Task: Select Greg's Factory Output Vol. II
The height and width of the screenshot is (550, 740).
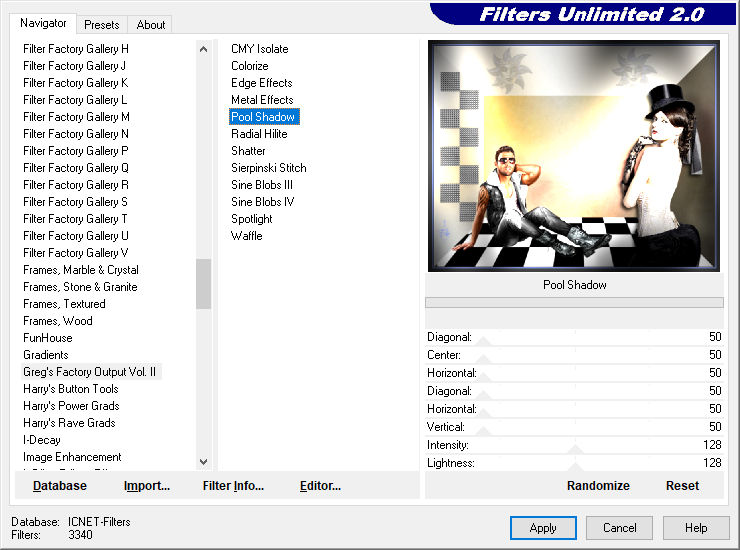Action: tap(90, 372)
